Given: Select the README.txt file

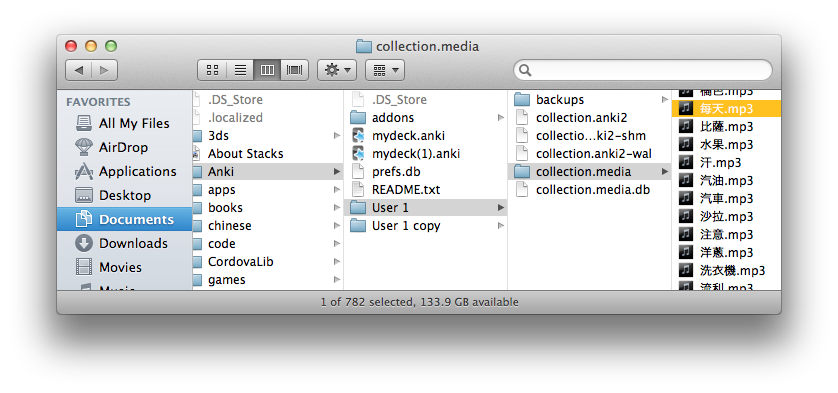Looking at the screenshot, I should 425,190.
